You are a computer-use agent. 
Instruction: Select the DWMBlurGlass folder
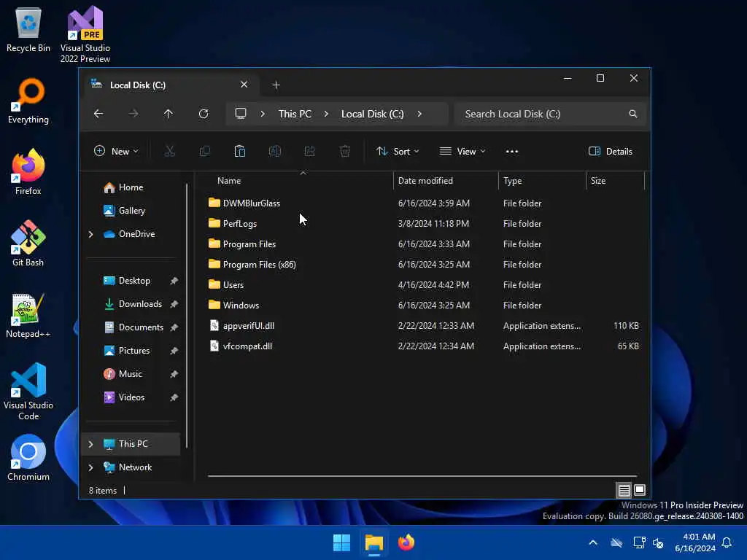click(x=252, y=203)
